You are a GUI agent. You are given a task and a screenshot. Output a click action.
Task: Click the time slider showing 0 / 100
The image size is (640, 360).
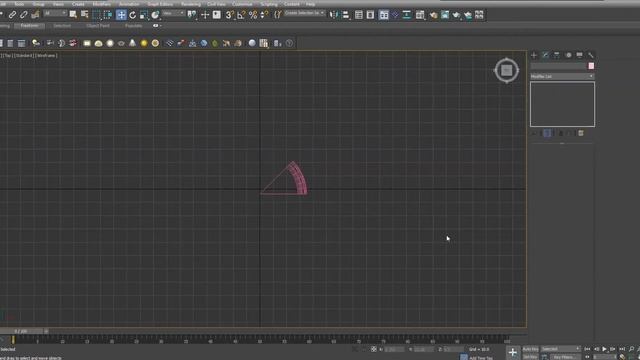[x=21, y=331]
